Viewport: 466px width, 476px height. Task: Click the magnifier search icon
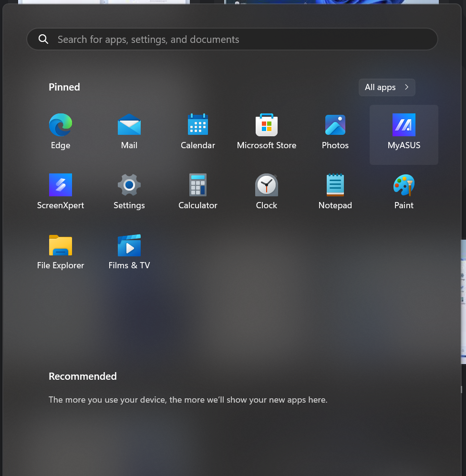43,39
